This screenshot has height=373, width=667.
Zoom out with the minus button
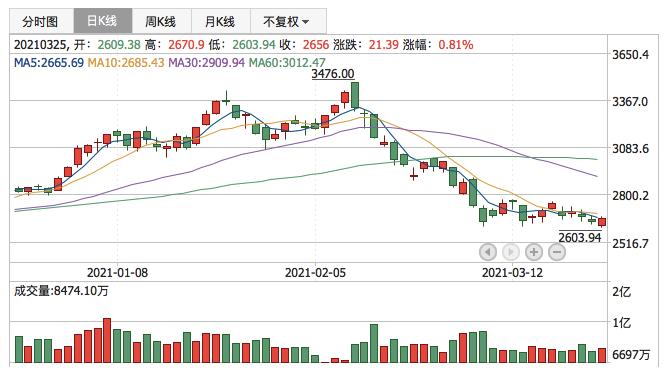(556, 252)
